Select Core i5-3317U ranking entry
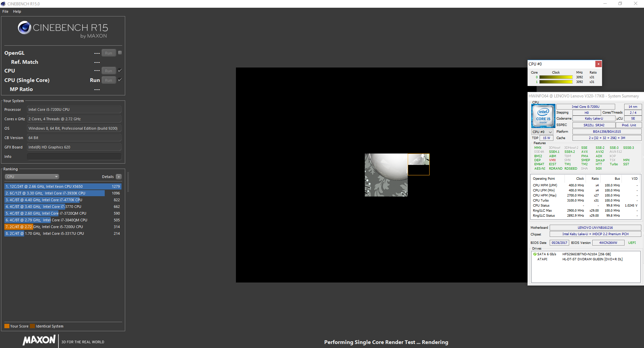 point(63,233)
